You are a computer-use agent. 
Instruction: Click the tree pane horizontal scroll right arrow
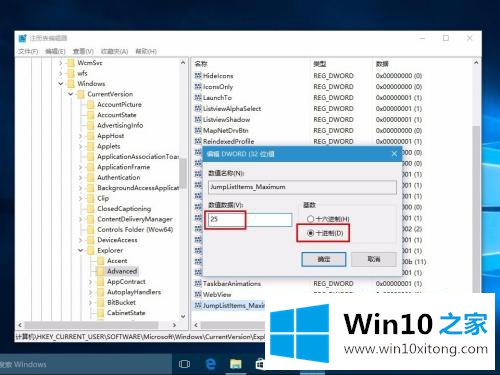click(174, 325)
